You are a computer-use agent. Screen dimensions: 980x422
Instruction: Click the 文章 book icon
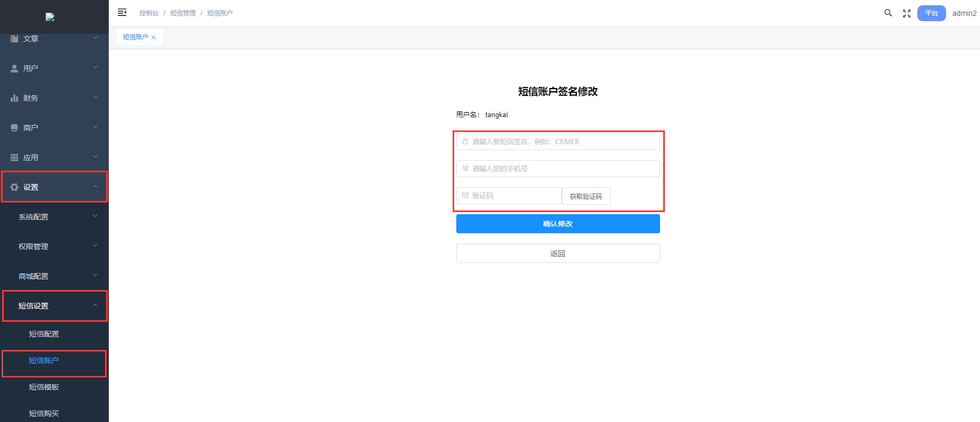click(x=14, y=38)
